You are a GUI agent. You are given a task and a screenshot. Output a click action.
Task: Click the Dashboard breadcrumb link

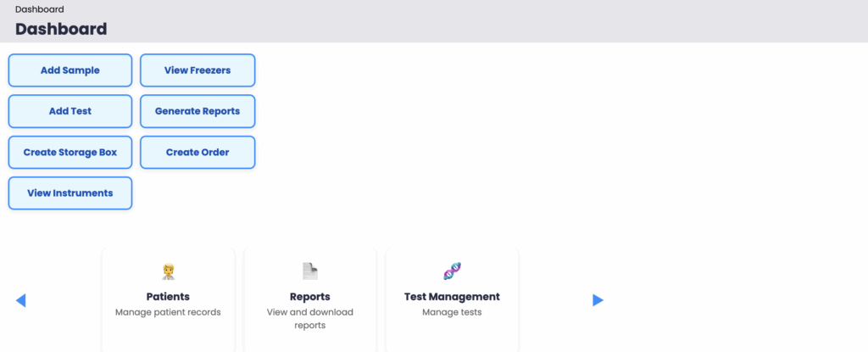point(39,9)
